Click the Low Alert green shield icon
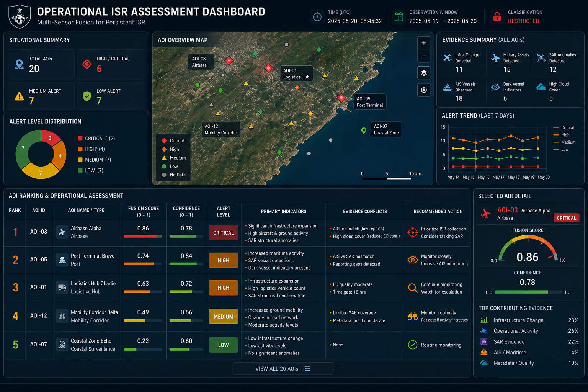The width and height of the screenshot is (588, 392). [x=87, y=96]
